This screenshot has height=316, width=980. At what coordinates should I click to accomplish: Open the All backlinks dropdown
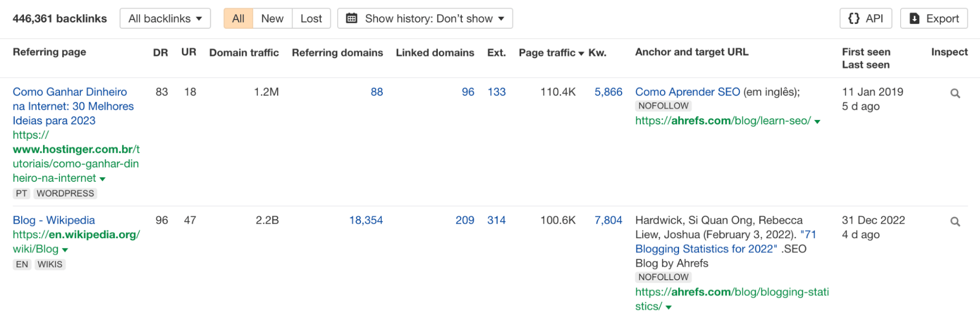pos(165,19)
